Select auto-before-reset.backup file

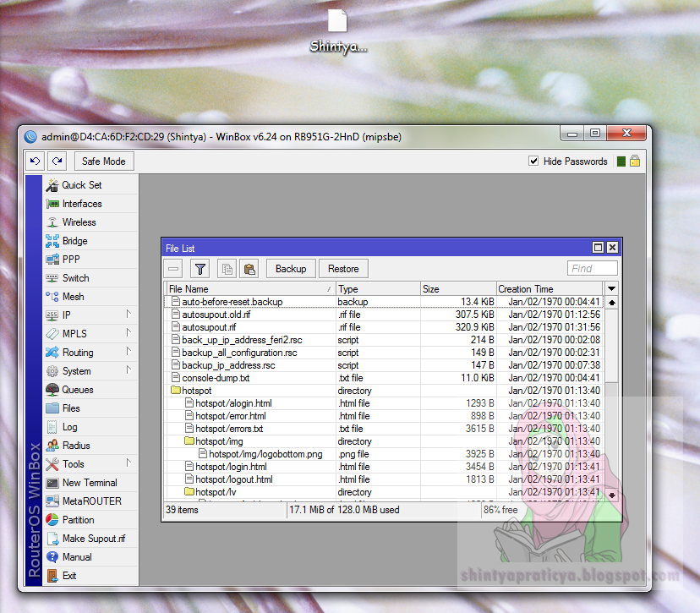384,302
